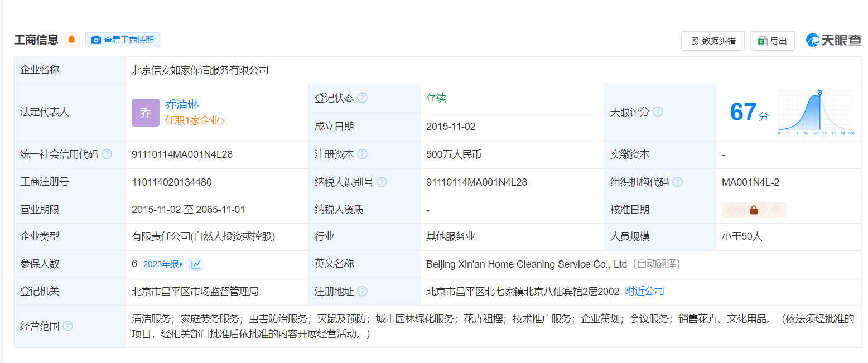Click the 天眼查 logo

point(833,40)
